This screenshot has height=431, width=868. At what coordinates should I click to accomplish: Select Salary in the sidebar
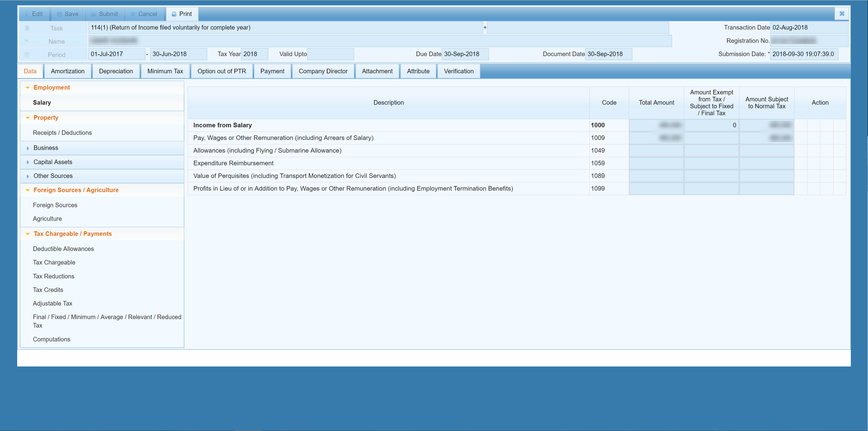click(42, 103)
